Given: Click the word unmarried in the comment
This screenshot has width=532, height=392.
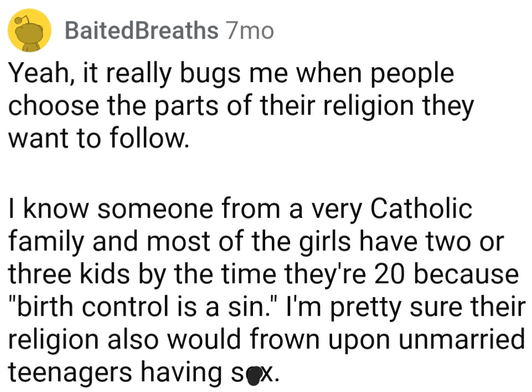Looking at the screenshot, I should point(462,339).
